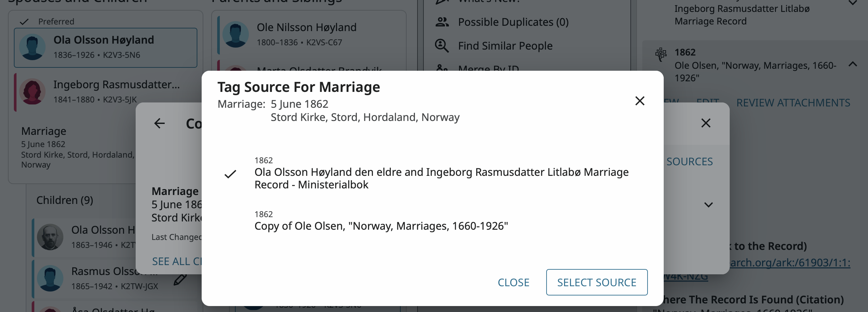Open REVIEW ATTACHMENTS link

pos(793,102)
